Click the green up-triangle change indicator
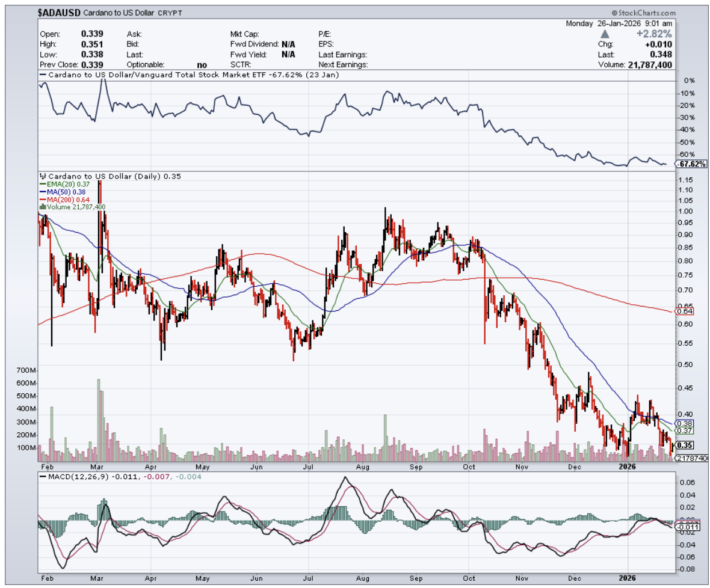The width and height of the screenshot is (710, 588). click(x=605, y=34)
